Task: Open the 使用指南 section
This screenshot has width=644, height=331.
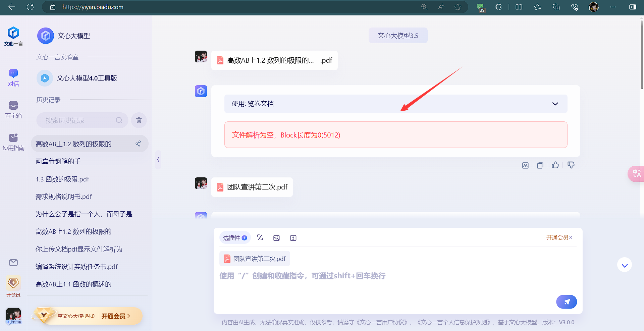Action: click(x=13, y=142)
